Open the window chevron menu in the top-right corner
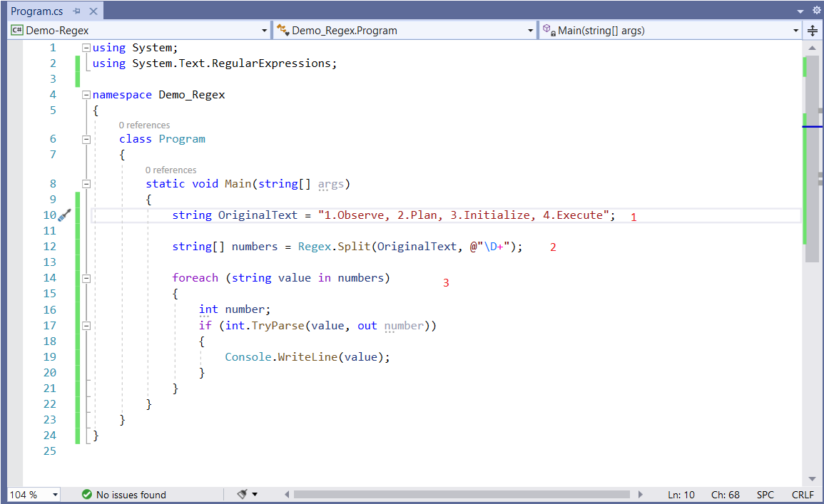 [802, 11]
